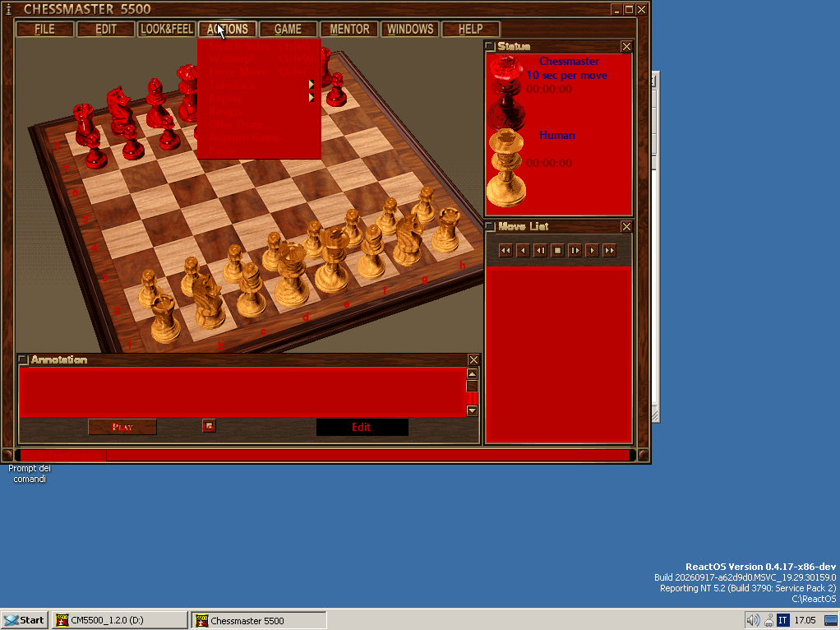Click the IT language indicator in tray
This screenshot has width=840, height=630.
tap(782, 620)
